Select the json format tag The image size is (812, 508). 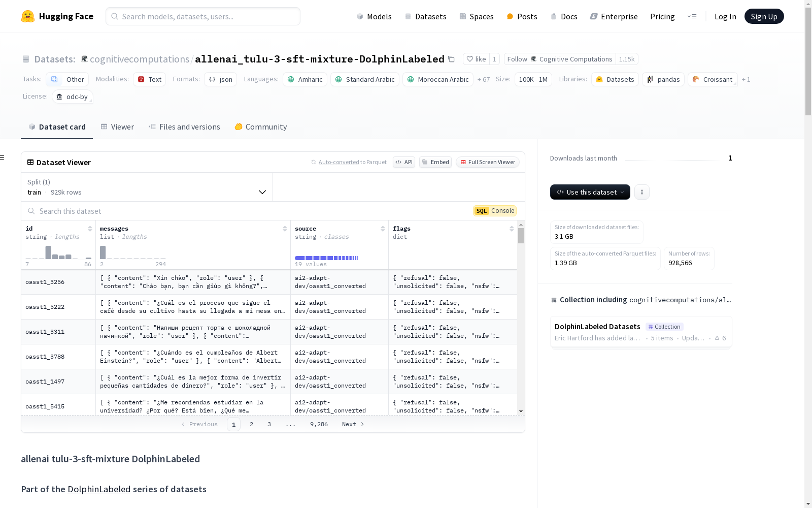point(221,79)
